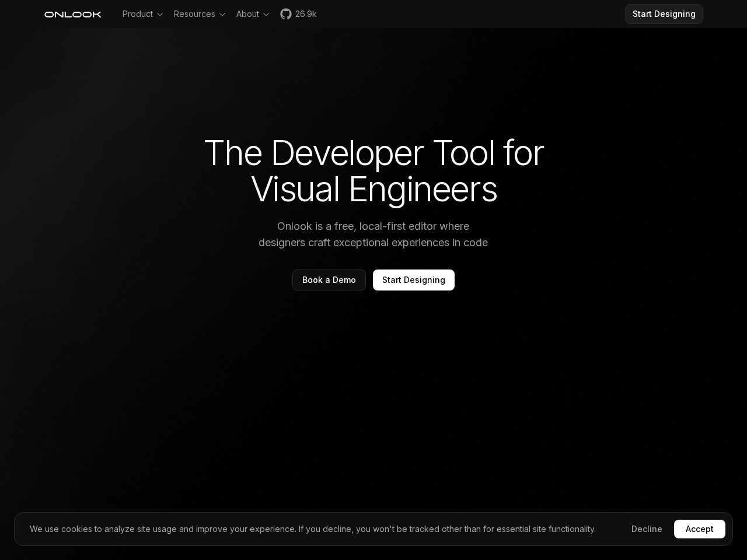Click Start Designing in the top navbar
Viewport: 747px width, 560px height.
pos(664,14)
